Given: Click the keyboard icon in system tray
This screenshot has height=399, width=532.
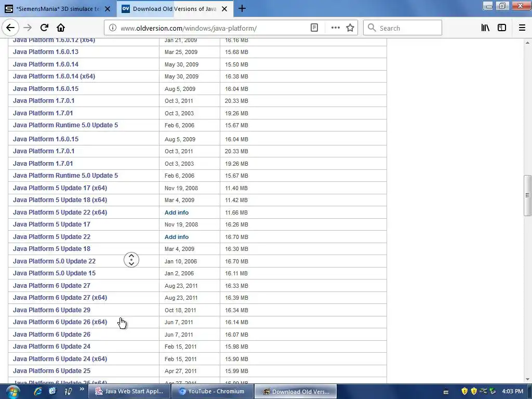Looking at the screenshot, I should point(446,392).
